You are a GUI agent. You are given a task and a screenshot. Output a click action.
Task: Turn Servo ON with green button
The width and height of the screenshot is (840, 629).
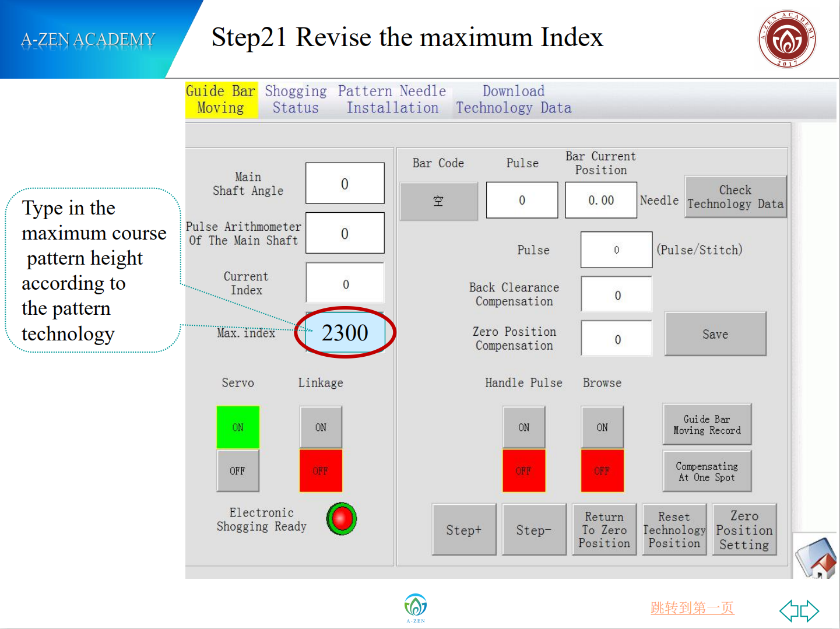(x=238, y=427)
